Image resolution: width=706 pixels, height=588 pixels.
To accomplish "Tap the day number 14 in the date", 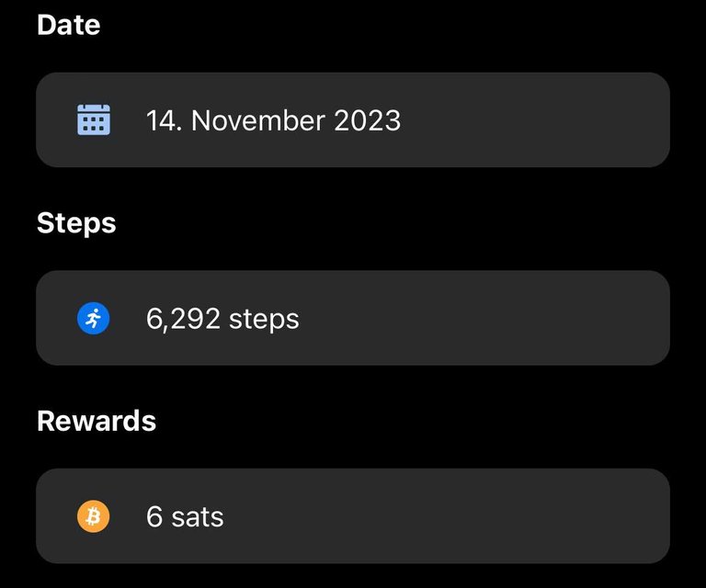I will 161,120.
